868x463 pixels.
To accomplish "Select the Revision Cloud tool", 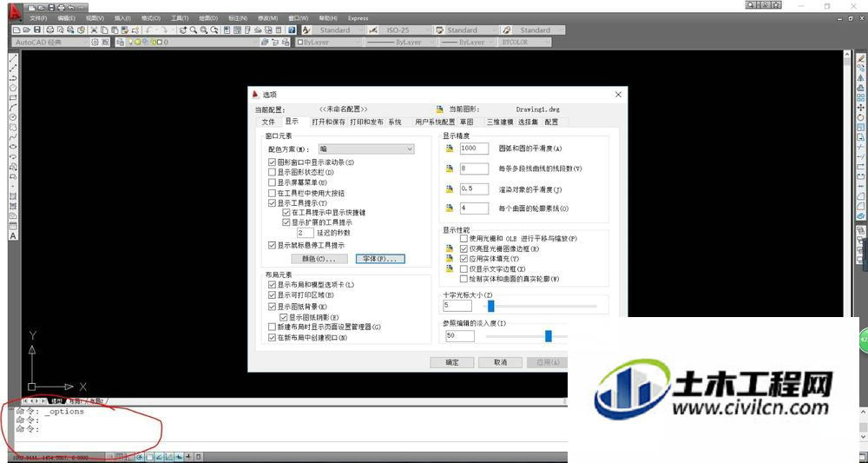I will point(13,128).
